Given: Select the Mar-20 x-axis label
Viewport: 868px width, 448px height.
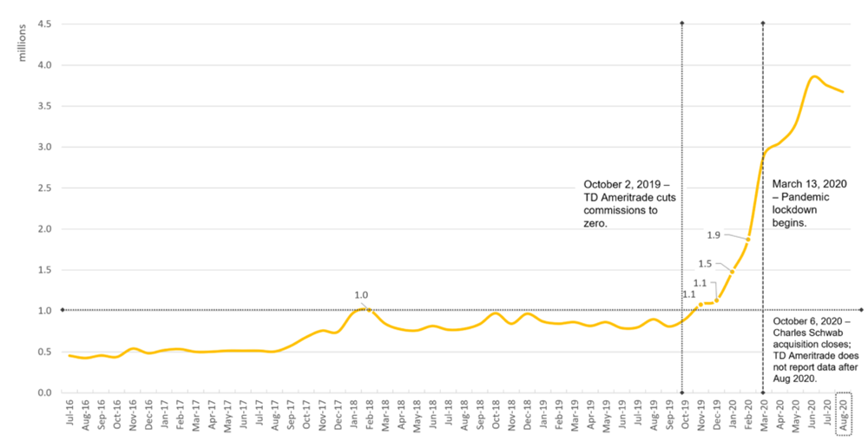Looking at the screenshot, I should click(x=762, y=412).
